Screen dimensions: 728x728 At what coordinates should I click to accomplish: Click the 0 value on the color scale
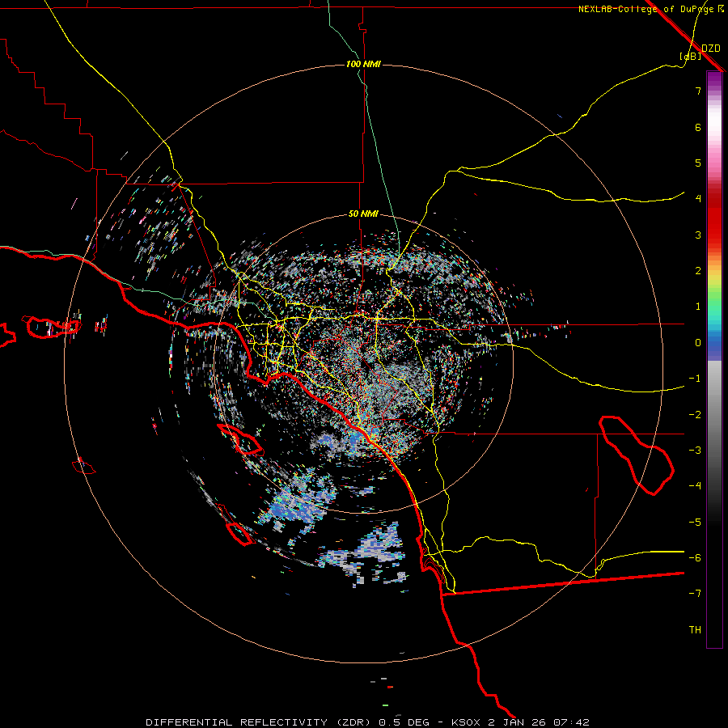(x=698, y=343)
